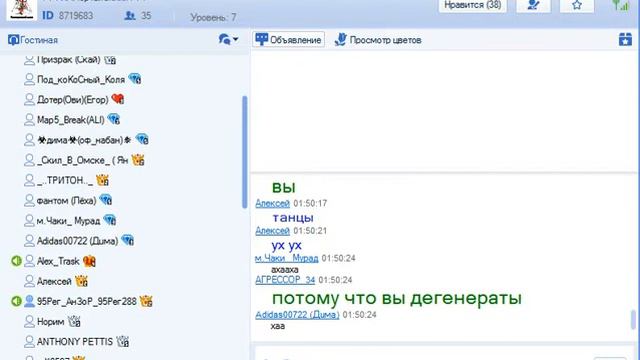Select user Норим
640x360 pixels.
coord(51,322)
